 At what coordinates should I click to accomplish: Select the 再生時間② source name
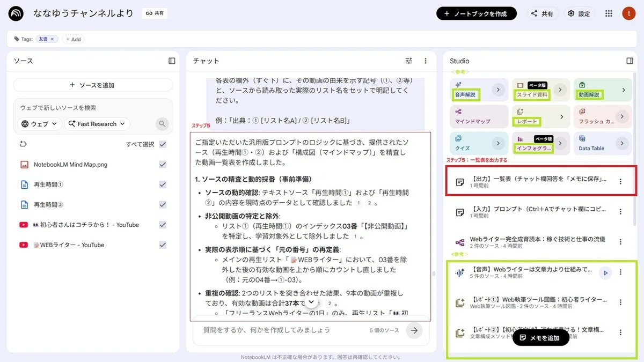[x=49, y=204]
